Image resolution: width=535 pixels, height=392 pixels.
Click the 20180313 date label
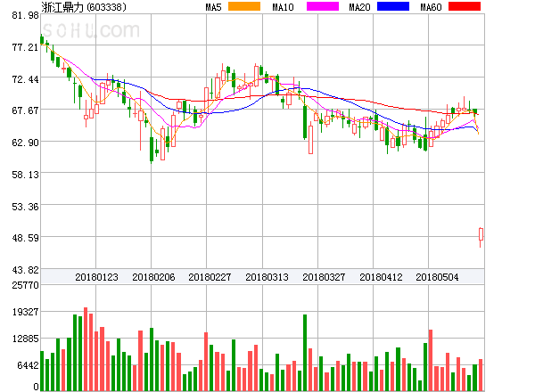tap(267, 277)
